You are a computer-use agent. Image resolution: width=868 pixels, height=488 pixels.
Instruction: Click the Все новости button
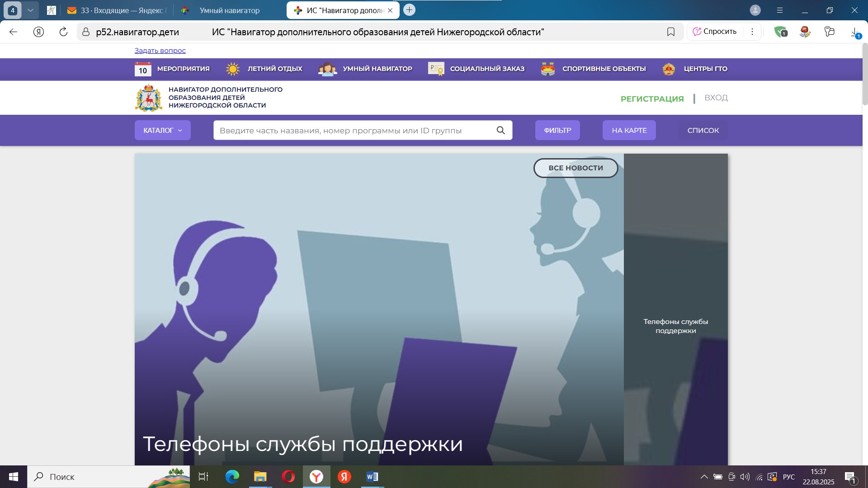coord(576,168)
